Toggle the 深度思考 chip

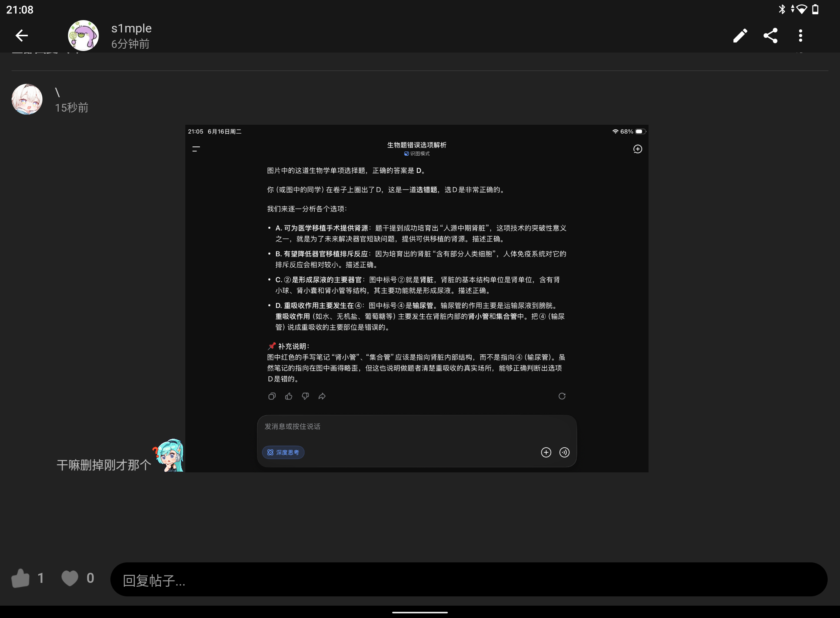click(283, 452)
